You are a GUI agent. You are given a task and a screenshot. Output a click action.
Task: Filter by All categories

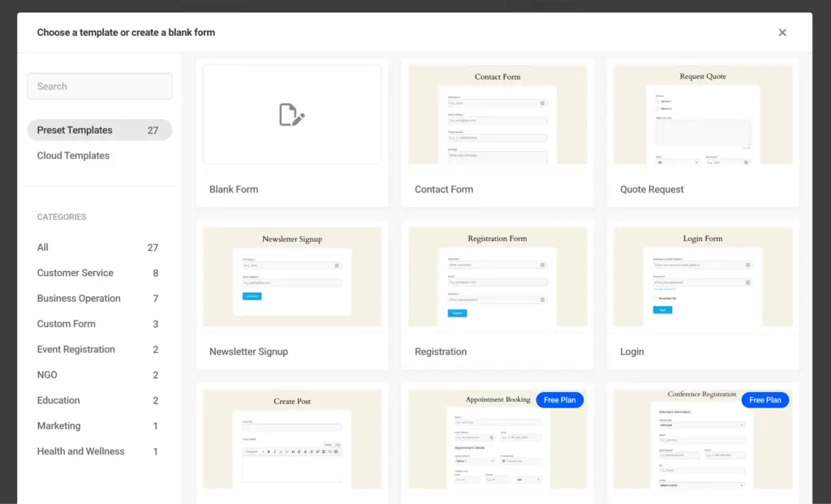coord(43,248)
